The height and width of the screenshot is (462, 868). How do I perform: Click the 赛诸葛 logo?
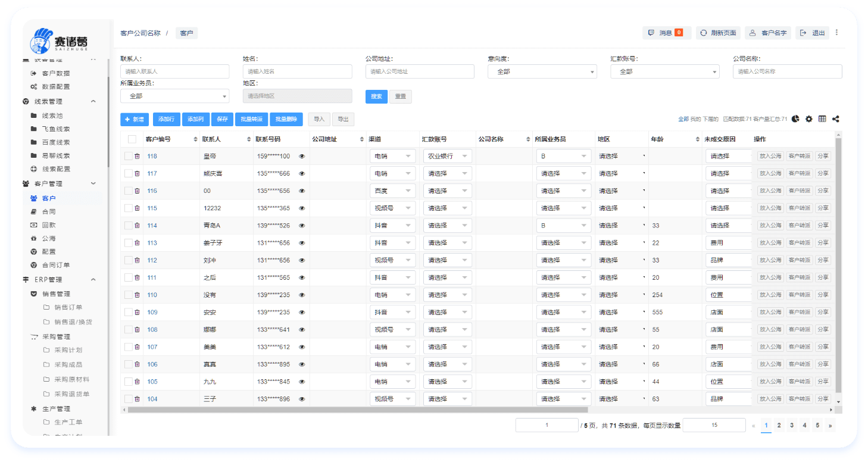59,41
